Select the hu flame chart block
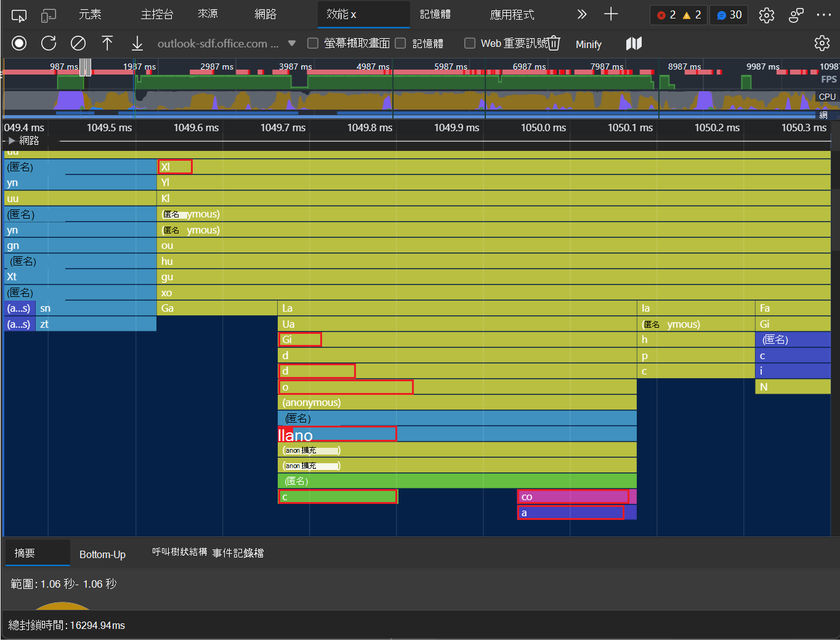The height and width of the screenshot is (640, 840). (494, 261)
